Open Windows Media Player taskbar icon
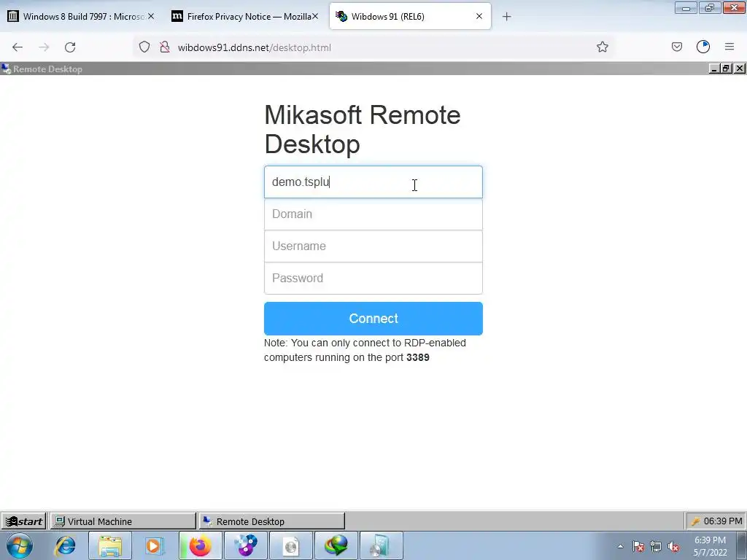 point(154,545)
